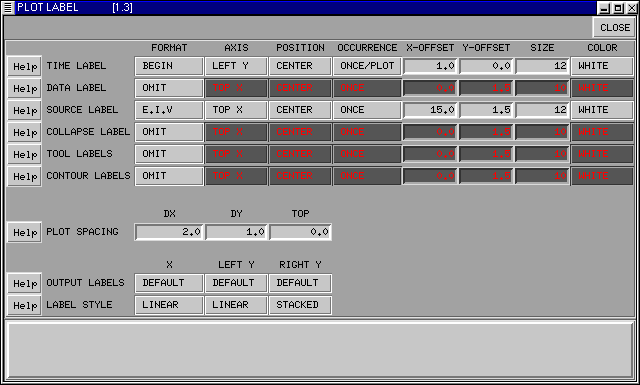The image size is (640, 385).
Task: Click the CLOSE button
Action: (615, 28)
